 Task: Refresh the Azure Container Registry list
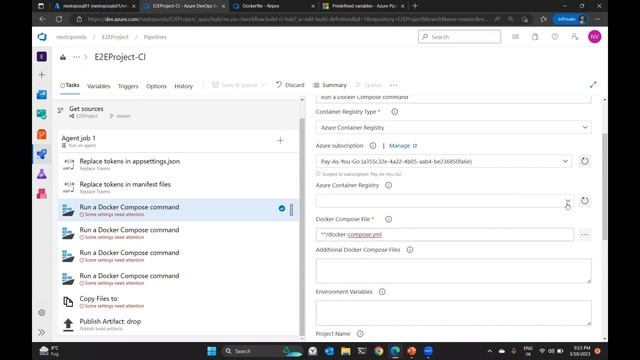[584, 201]
